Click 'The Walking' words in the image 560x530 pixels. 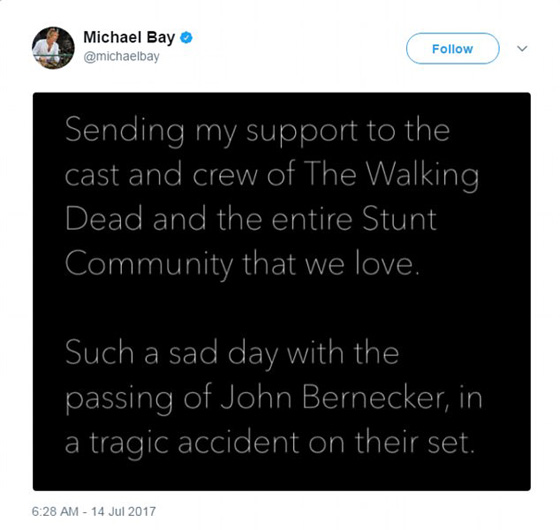391,175
